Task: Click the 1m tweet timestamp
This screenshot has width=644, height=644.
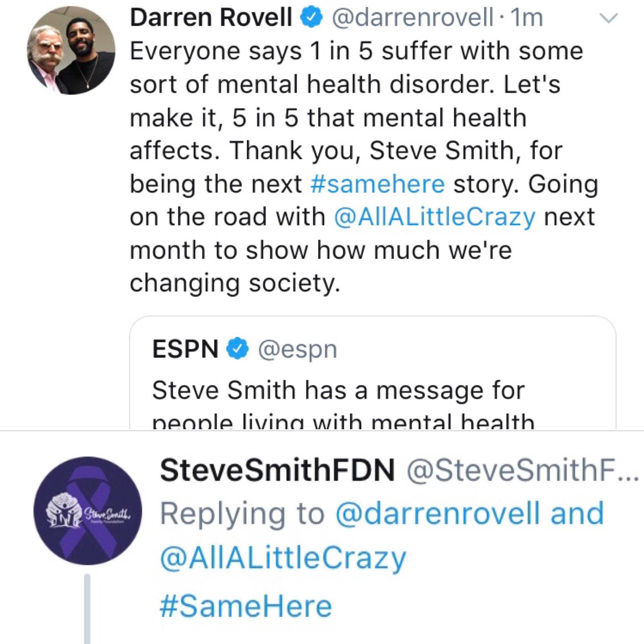Action: click(x=527, y=18)
